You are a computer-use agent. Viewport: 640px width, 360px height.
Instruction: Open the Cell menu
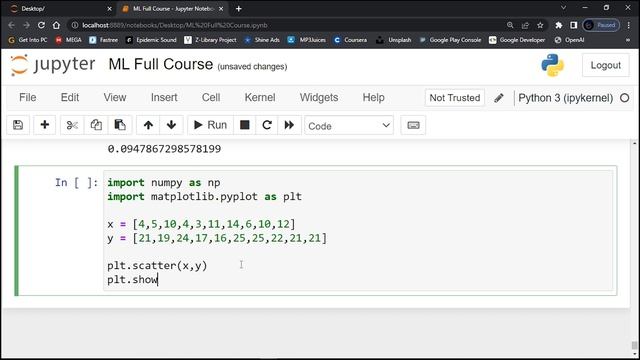click(211, 98)
